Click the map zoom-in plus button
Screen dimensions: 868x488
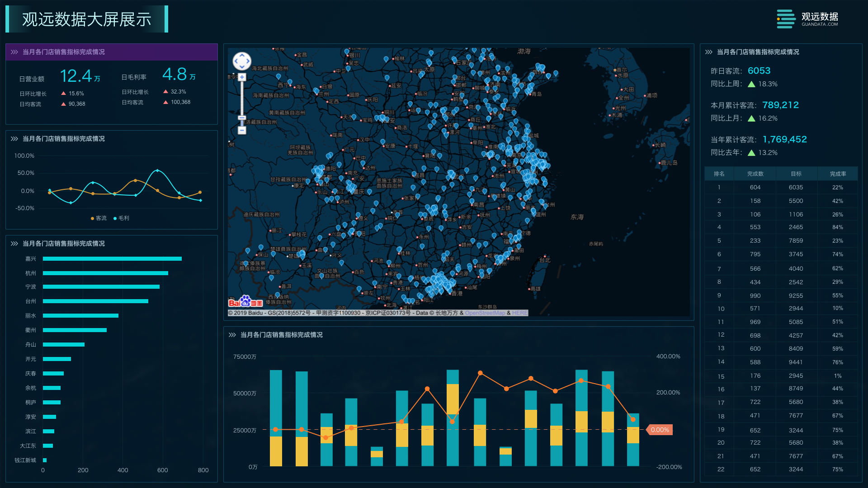click(x=242, y=77)
